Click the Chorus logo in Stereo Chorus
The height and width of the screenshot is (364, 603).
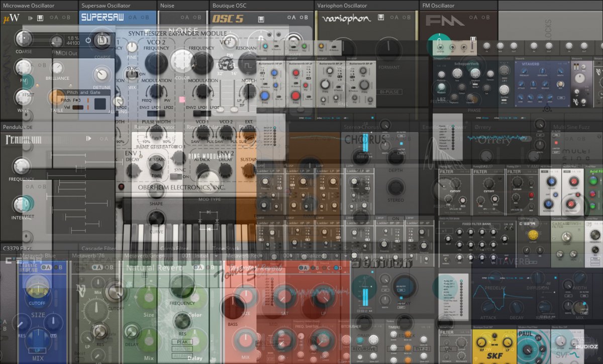pos(365,139)
